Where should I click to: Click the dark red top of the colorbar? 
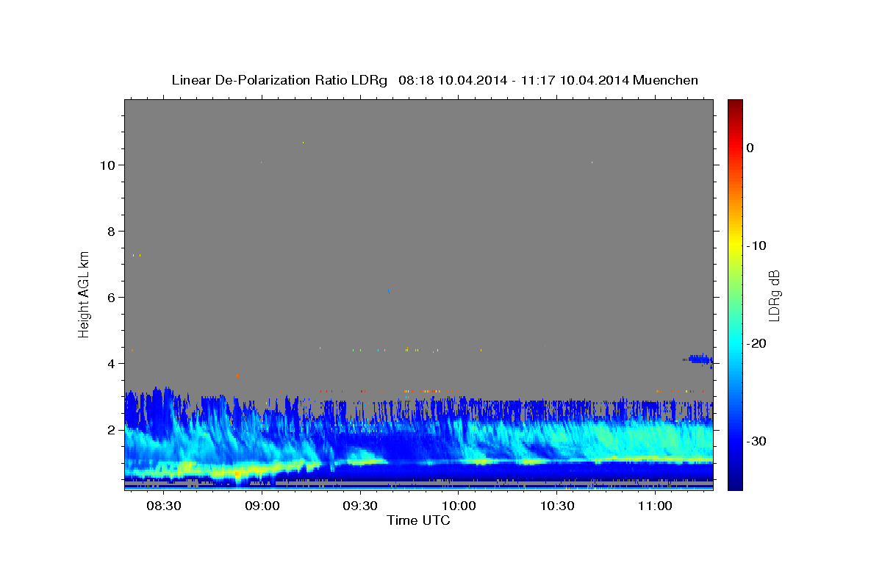click(735, 104)
